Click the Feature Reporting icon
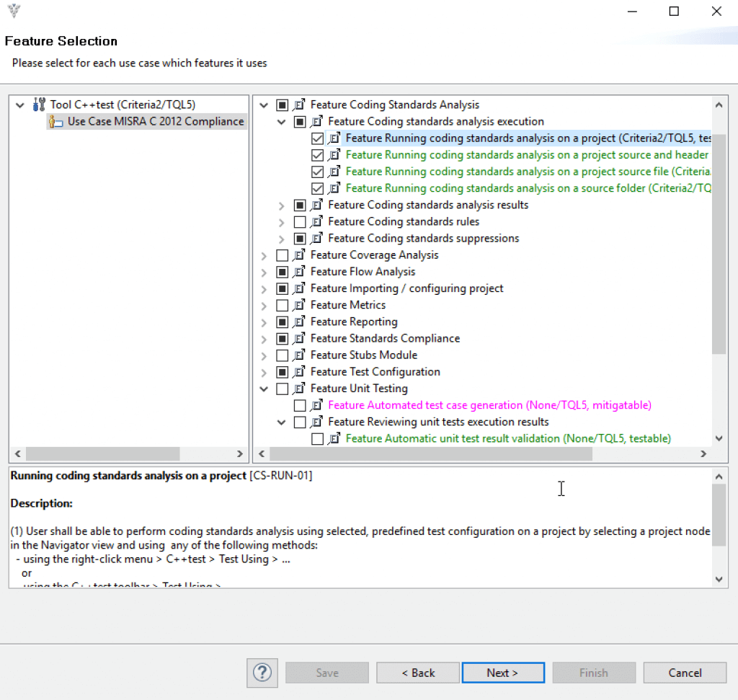Viewport: 738px width, 700px height. click(299, 322)
